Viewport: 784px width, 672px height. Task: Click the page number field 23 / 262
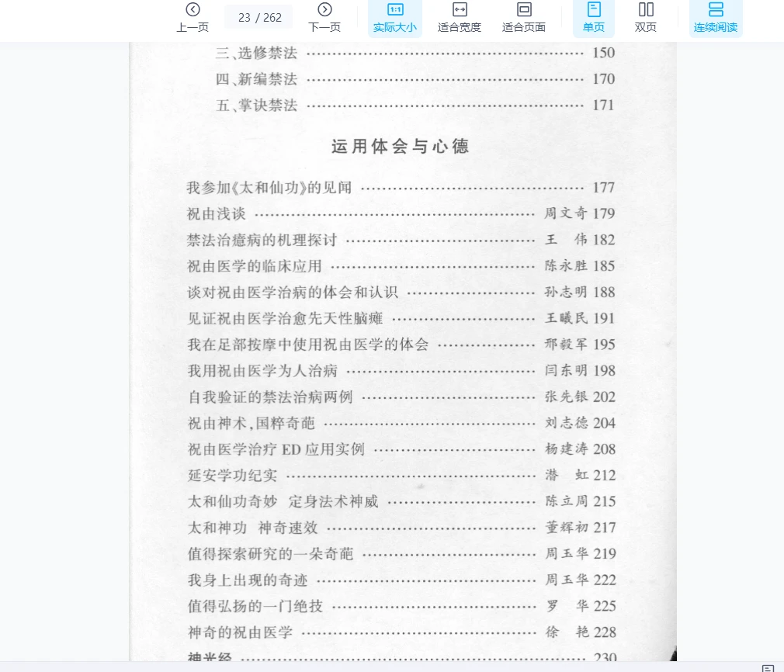(259, 17)
